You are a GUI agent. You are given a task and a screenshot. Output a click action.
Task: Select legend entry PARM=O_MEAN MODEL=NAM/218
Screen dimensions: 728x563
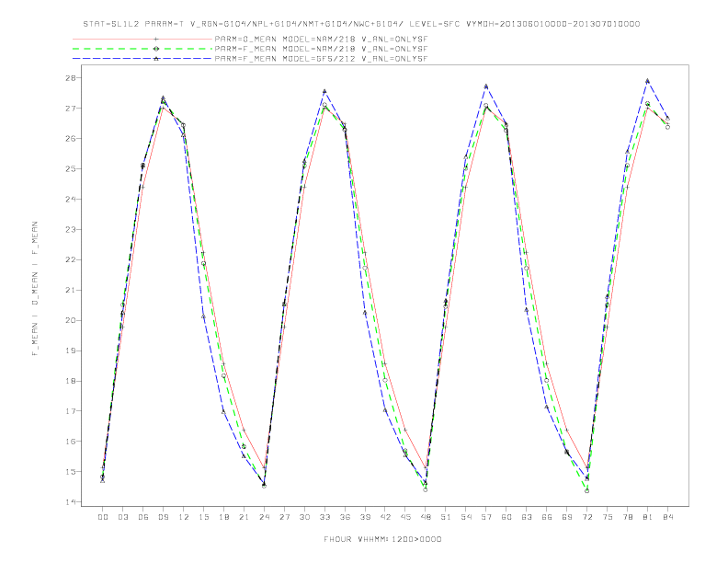coord(321,39)
